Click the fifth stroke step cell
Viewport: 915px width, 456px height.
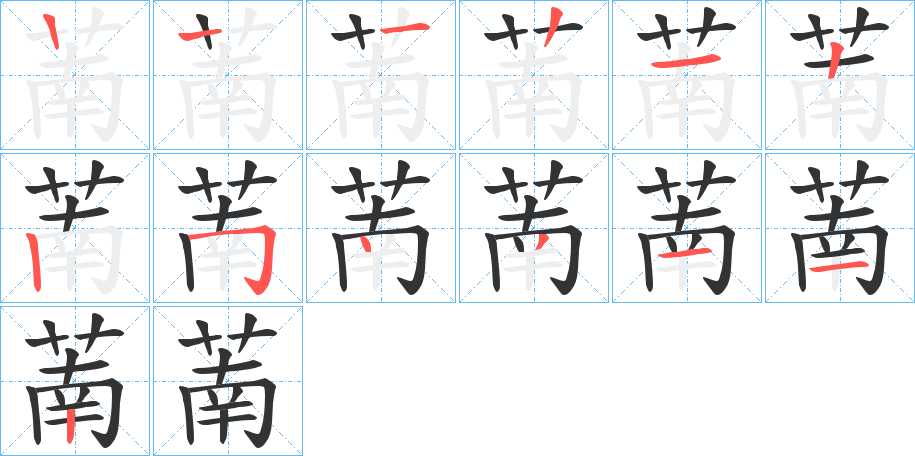[x=687, y=75]
